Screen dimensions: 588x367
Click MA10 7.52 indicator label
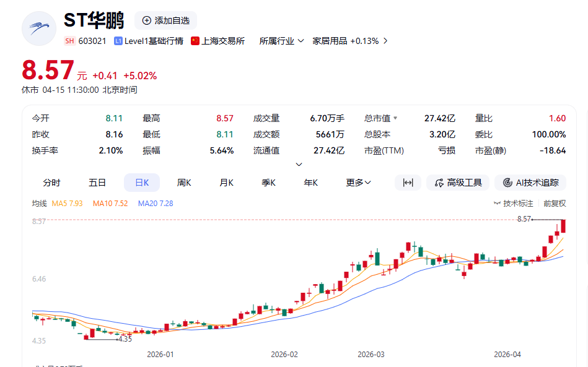pos(110,204)
